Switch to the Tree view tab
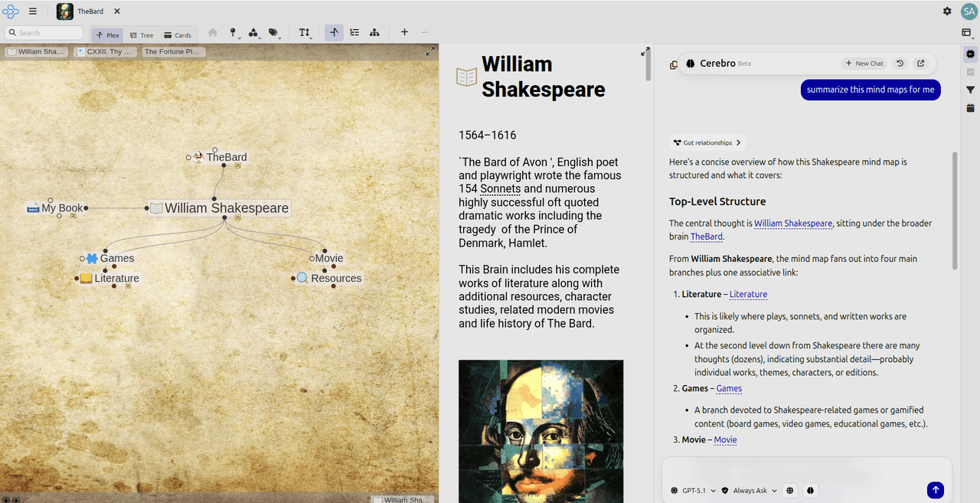 point(142,35)
